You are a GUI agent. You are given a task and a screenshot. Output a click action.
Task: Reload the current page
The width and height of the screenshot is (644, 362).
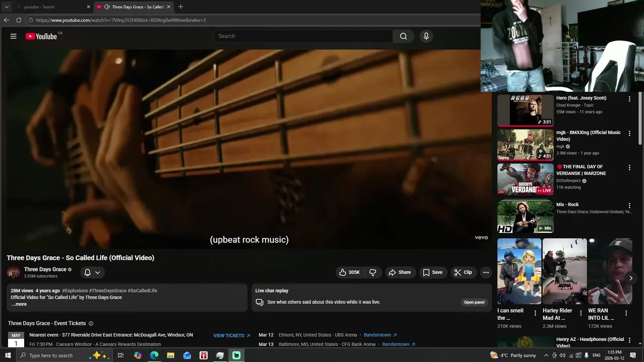click(19, 20)
